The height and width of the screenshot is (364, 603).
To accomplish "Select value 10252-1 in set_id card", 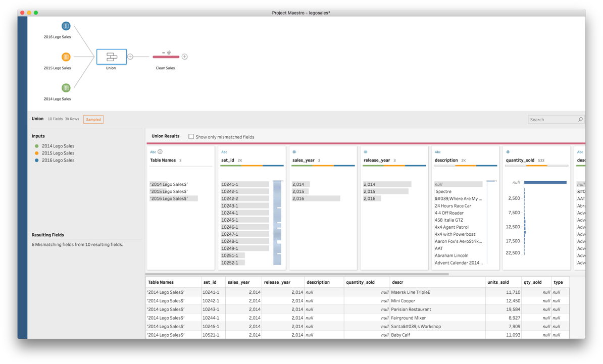I will [x=233, y=263].
